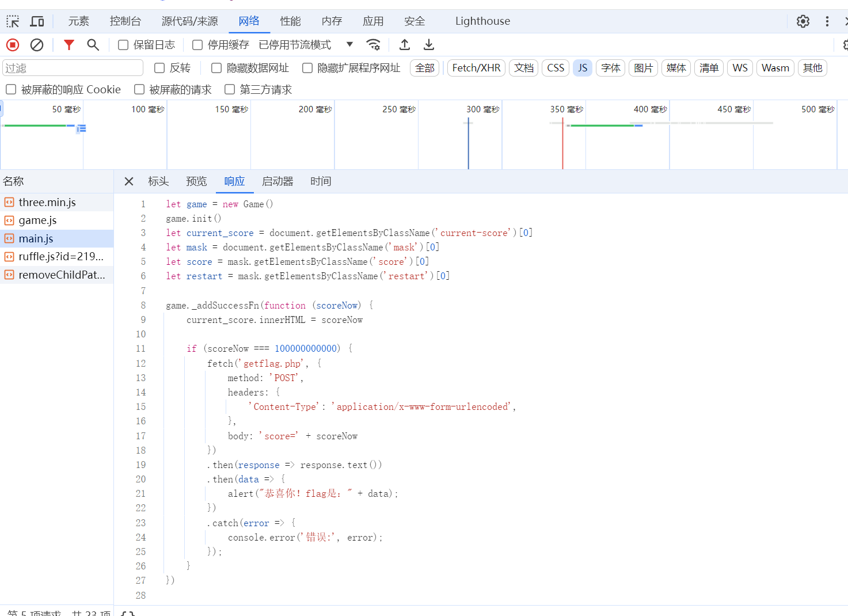Viewport: 848px width, 616px height.
Task: Select game.js in request list
Action: click(x=37, y=220)
